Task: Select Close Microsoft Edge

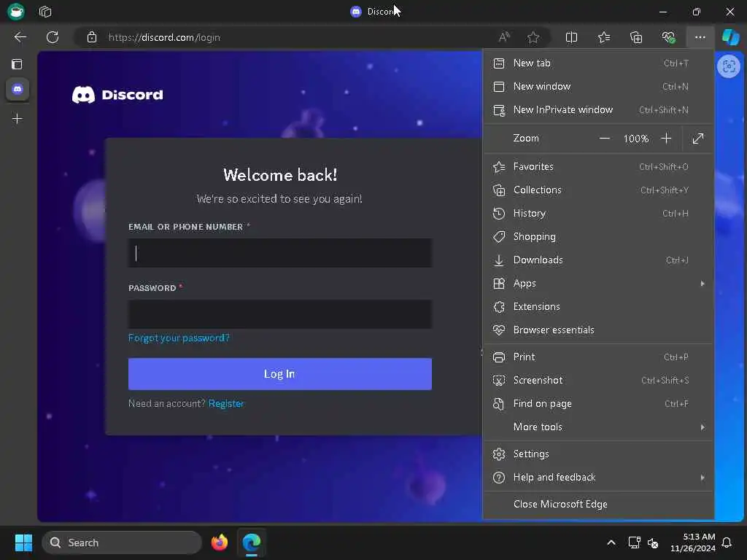Action: [598, 504]
